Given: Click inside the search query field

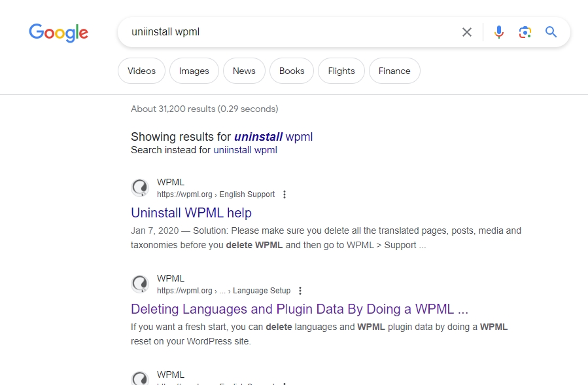Looking at the screenshot, I should tap(292, 32).
